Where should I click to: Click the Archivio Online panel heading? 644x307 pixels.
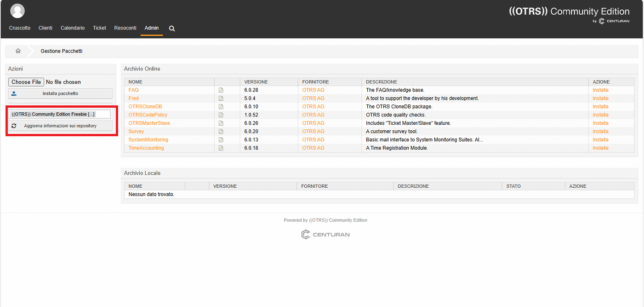142,69
